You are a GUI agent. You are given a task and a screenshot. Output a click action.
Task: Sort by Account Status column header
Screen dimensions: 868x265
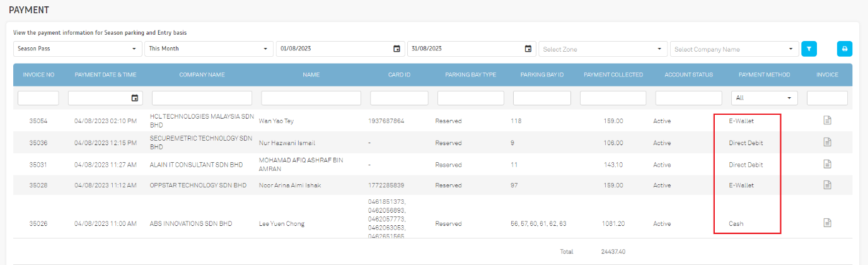click(x=689, y=74)
